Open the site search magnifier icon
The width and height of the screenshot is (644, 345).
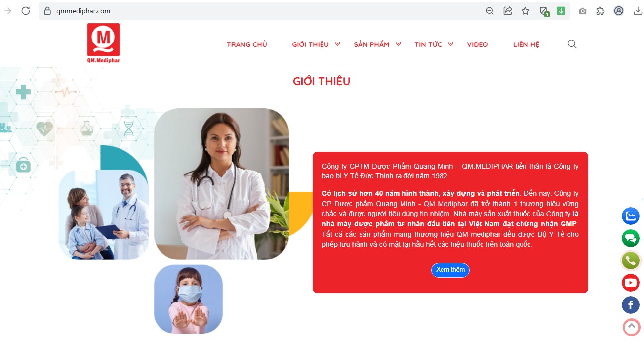pos(572,44)
